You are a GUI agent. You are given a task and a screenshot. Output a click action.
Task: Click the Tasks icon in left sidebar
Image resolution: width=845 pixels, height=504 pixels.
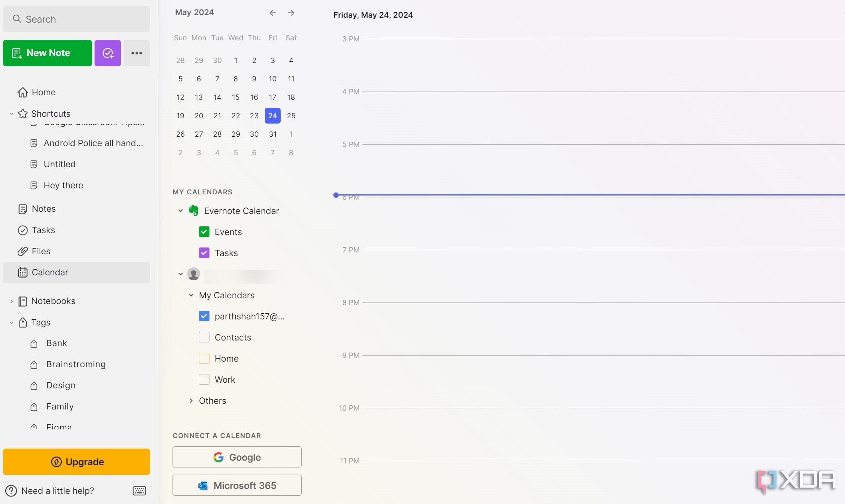[x=22, y=231]
